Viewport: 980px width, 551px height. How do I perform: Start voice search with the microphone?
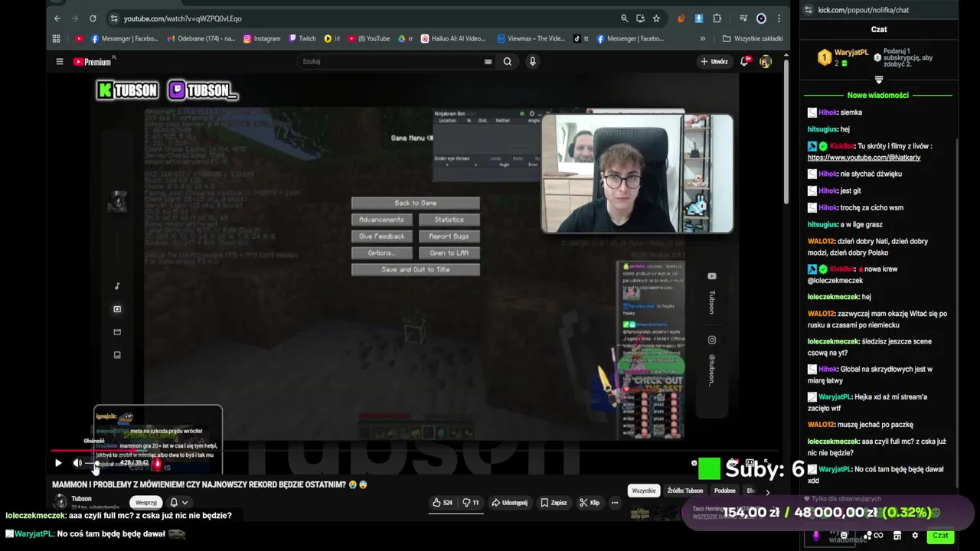532,62
